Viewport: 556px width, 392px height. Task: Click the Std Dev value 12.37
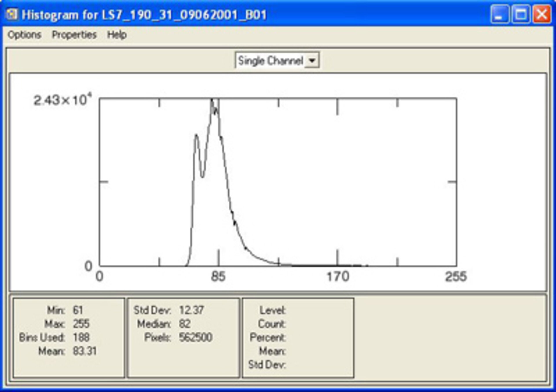tap(191, 310)
